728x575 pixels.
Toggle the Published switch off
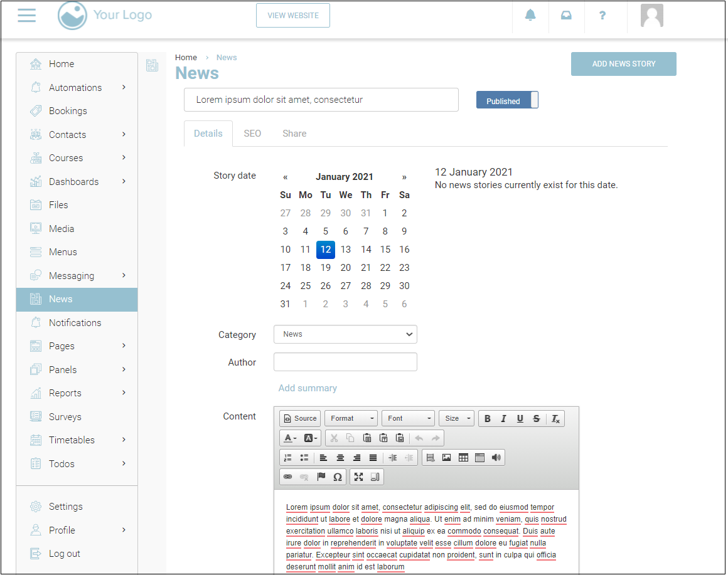point(507,100)
